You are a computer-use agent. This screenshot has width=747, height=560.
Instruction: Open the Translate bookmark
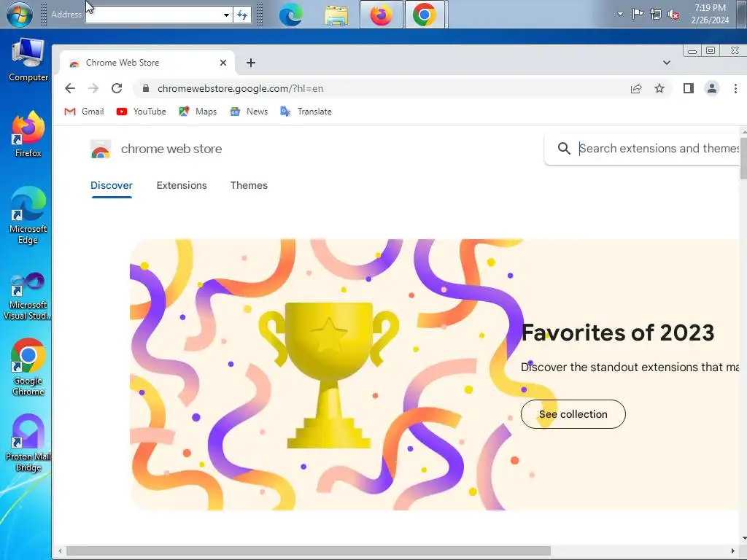click(x=306, y=112)
